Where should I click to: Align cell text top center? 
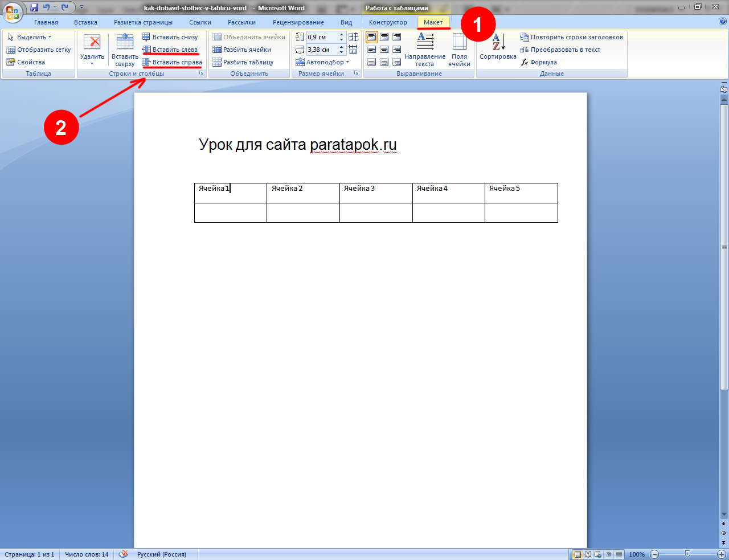(x=384, y=37)
